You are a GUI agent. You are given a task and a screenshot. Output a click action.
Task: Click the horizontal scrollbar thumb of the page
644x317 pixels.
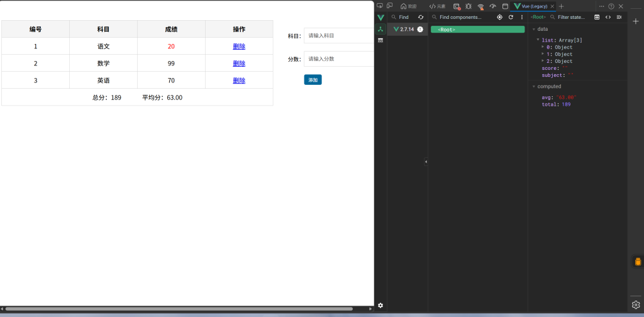click(179, 309)
